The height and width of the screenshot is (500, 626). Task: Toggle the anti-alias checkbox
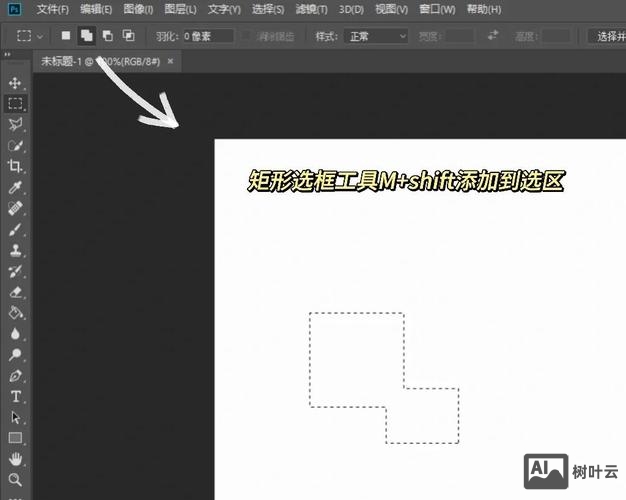[x=246, y=36]
